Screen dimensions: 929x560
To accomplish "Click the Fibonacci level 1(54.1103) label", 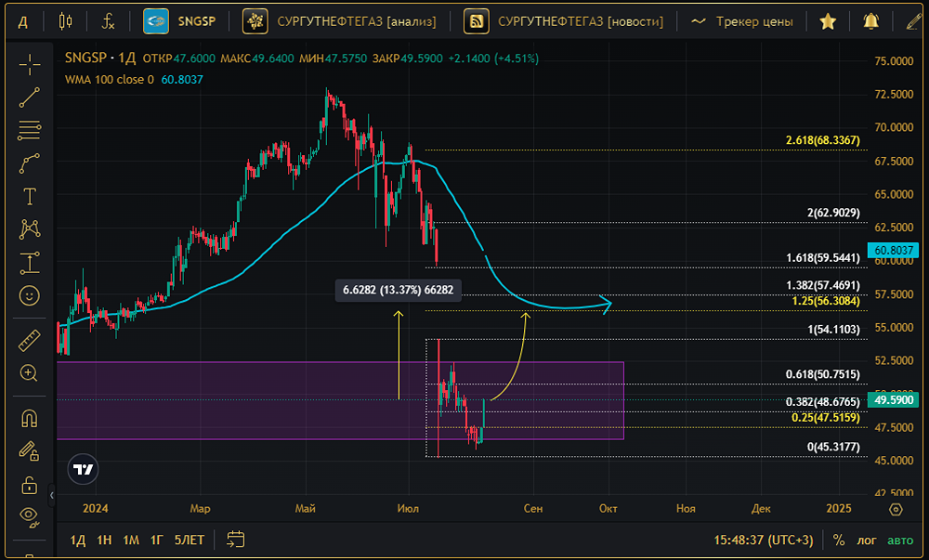I will click(833, 329).
